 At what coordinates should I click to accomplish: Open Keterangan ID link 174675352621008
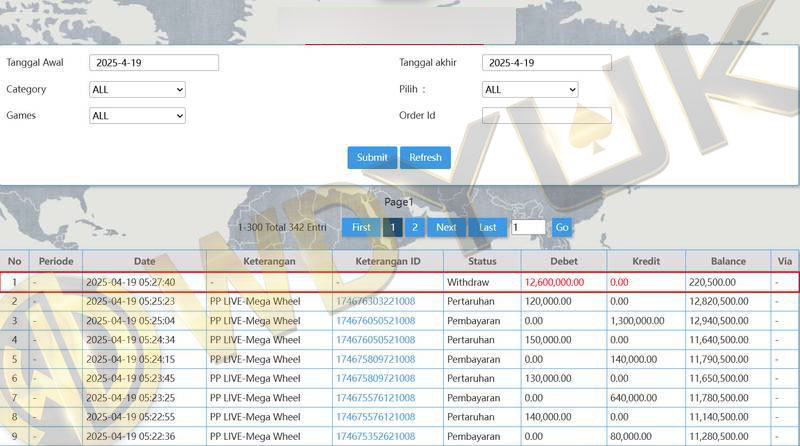376,436
